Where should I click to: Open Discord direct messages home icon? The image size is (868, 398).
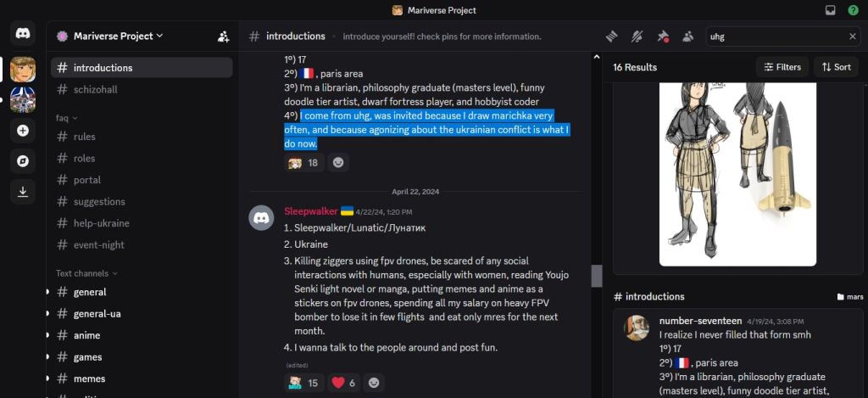(x=23, y=34)
